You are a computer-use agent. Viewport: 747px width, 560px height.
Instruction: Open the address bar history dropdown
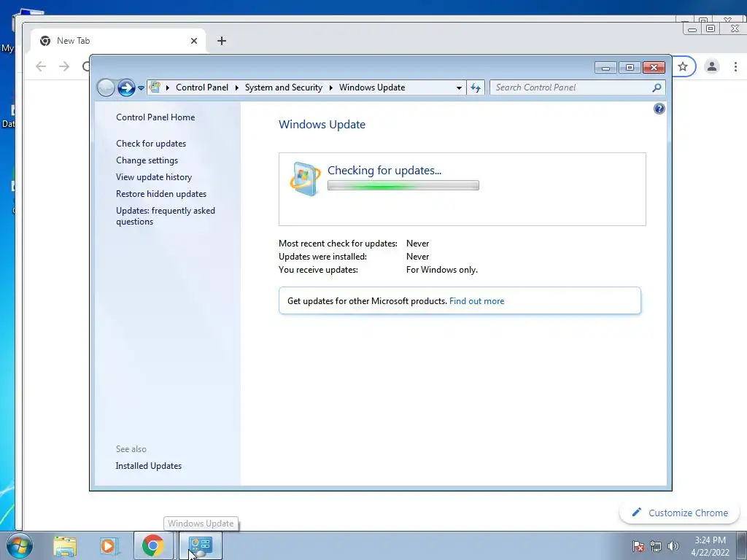coord(459,87)
